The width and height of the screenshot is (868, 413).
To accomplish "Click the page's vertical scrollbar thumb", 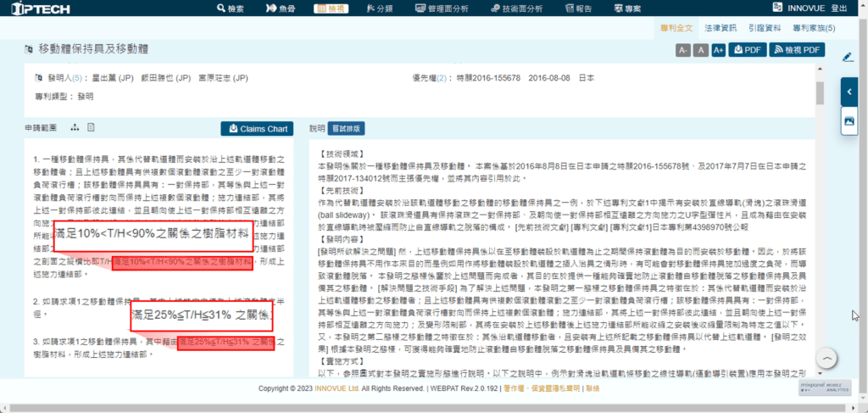I will [819, 92].
